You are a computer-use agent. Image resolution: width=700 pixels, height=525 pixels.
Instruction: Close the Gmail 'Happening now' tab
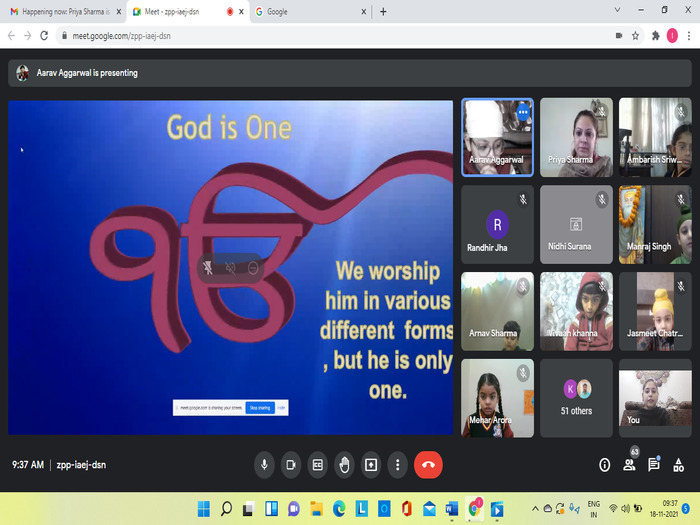pos(119,12)
